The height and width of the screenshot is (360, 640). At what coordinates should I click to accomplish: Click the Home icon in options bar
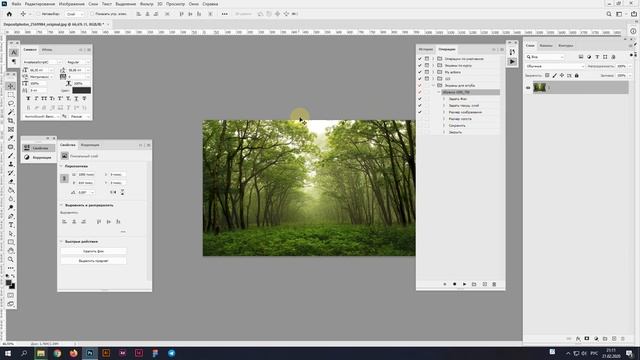(9, 14)
